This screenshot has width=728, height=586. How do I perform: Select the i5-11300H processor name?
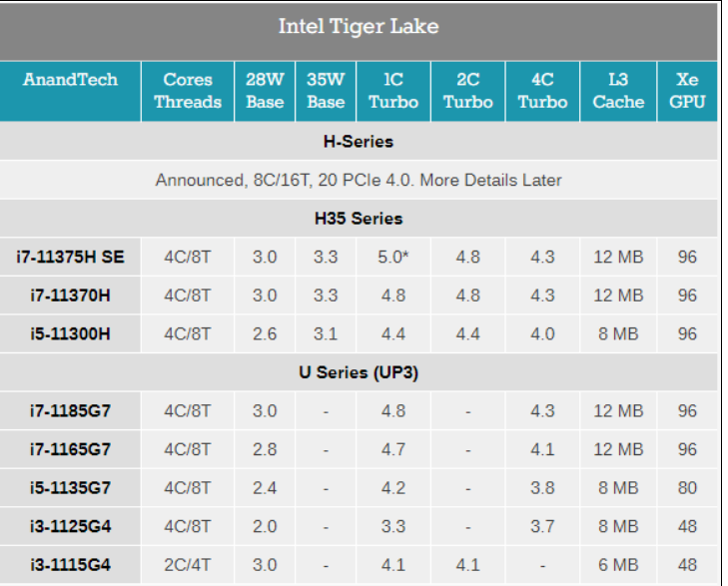[x=70, y=333]
